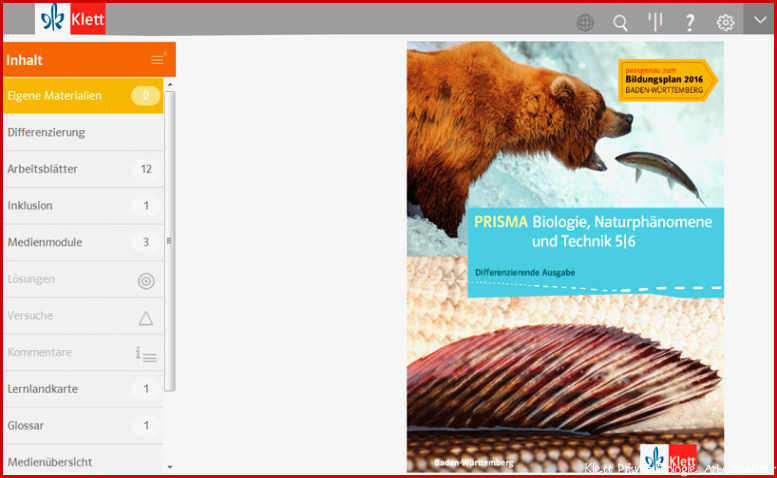Click sidebar scrollbar down arrow

[x=170, y=467]
